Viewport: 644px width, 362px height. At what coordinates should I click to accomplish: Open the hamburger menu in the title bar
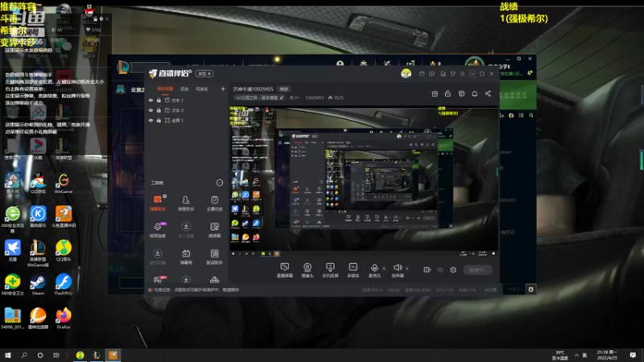coord(462,74)
